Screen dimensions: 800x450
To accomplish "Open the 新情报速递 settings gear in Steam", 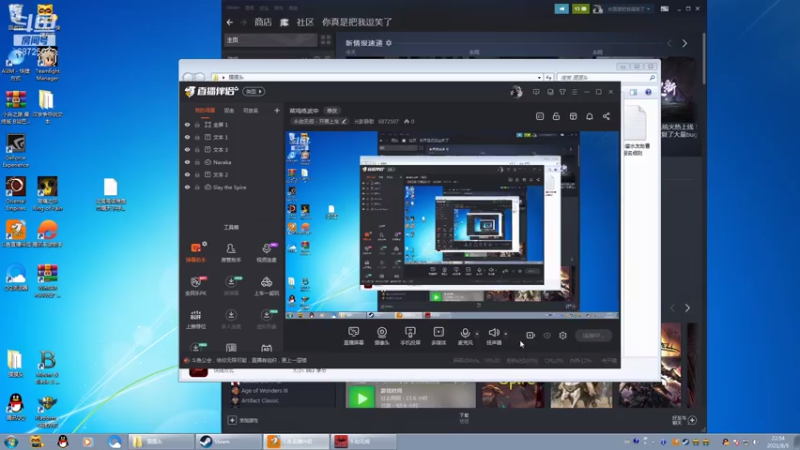I will [x=389, y=43].
